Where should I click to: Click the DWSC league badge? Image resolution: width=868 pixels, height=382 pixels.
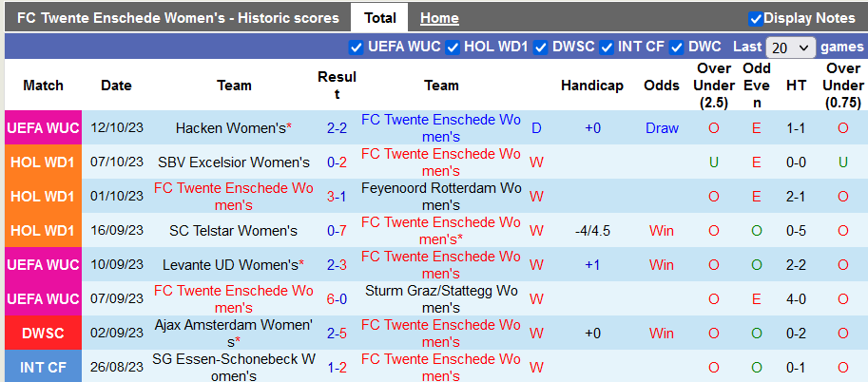[43, 333]
